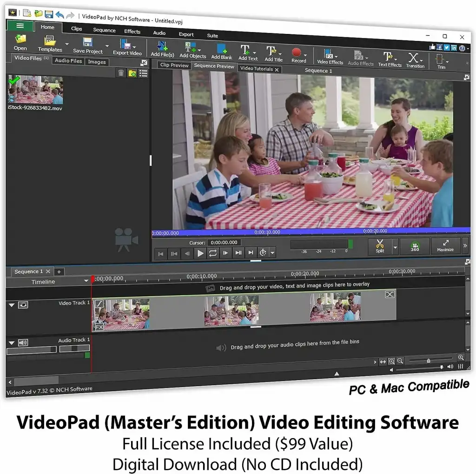Click the Add File(s) icon
The width and height of the screenshot is (476, 474).
(162, 46)
